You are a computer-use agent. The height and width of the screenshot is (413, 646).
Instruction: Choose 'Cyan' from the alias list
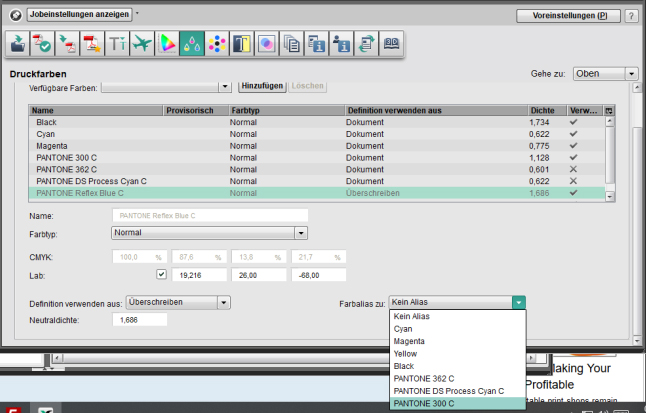click(458, 329)
